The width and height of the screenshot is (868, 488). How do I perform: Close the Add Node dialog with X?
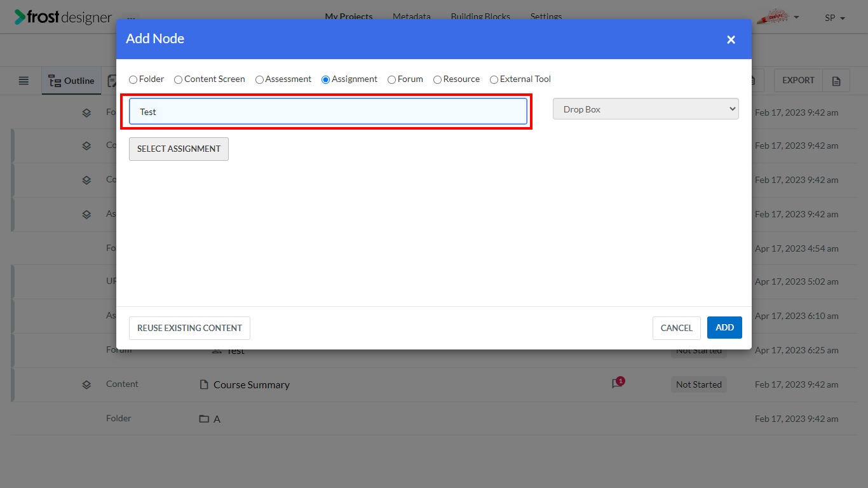coord(731,39)
